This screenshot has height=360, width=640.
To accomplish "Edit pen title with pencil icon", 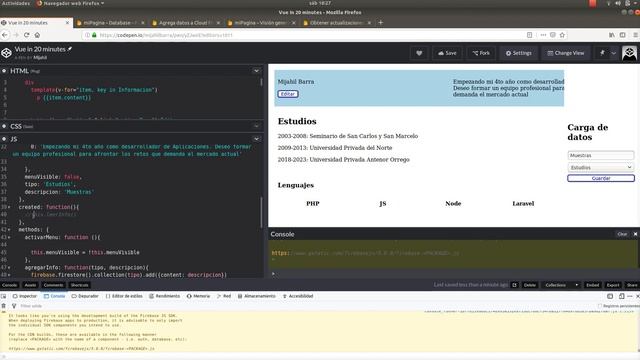I will coord(70,49).
